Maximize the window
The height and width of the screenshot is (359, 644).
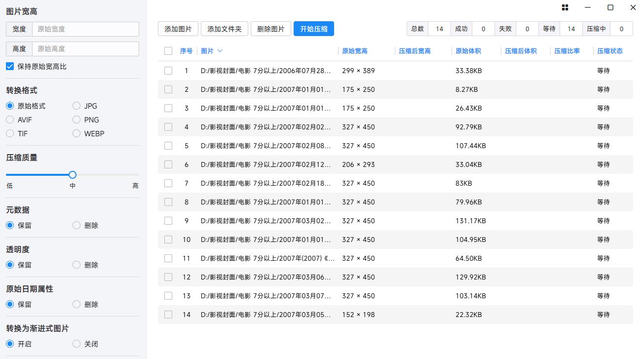pos(610,7)
